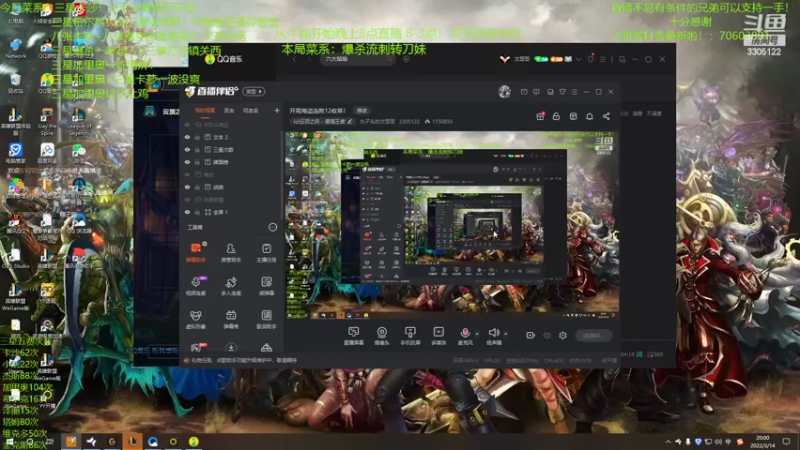Open League of Legends desktop shortcut
This screenshot has width=800, height=450.
79,121
